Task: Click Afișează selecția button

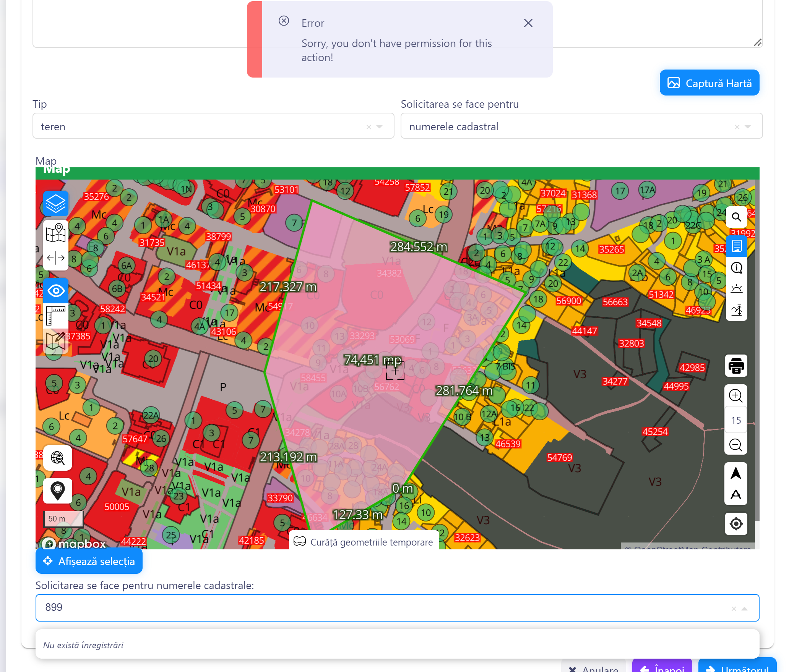Action: coord(89,561)
